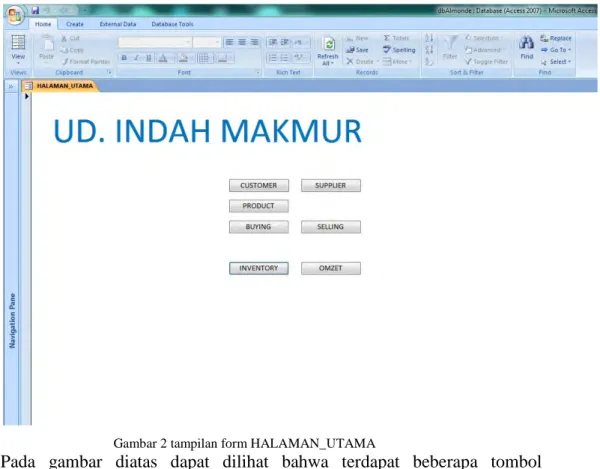
Task: Open the Font group dialog launcher
Action: click(258, 72)
